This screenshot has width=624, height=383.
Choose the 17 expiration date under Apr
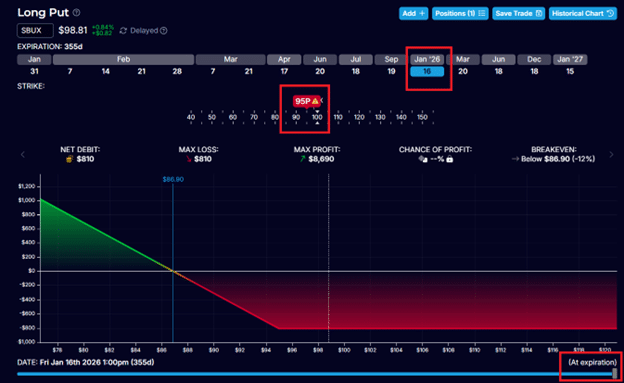(x=284, y=71)
